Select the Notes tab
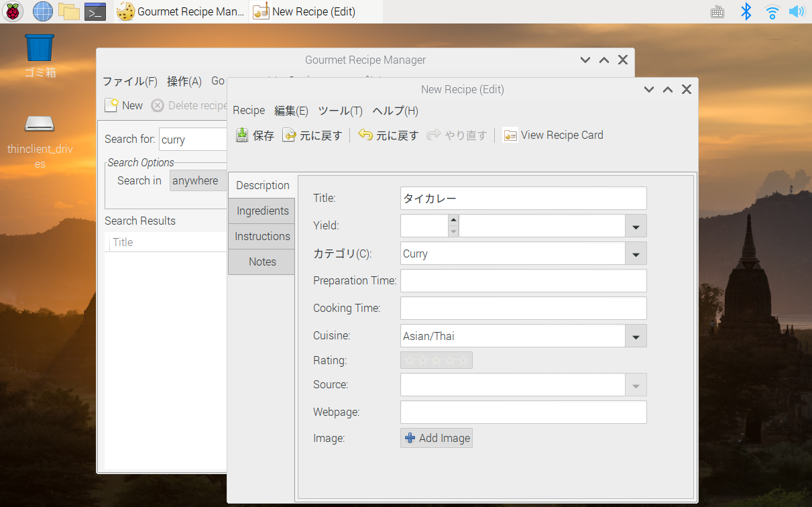812x507 pixels. 262,262
